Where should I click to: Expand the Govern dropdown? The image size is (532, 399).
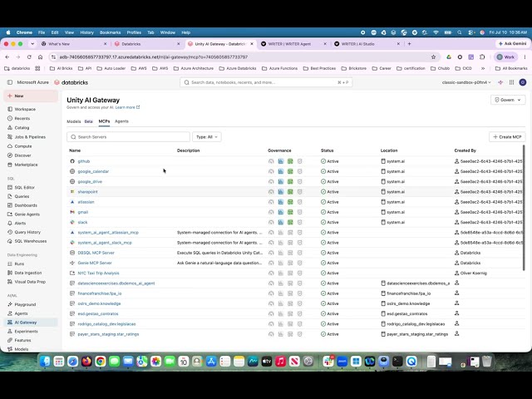508,100
